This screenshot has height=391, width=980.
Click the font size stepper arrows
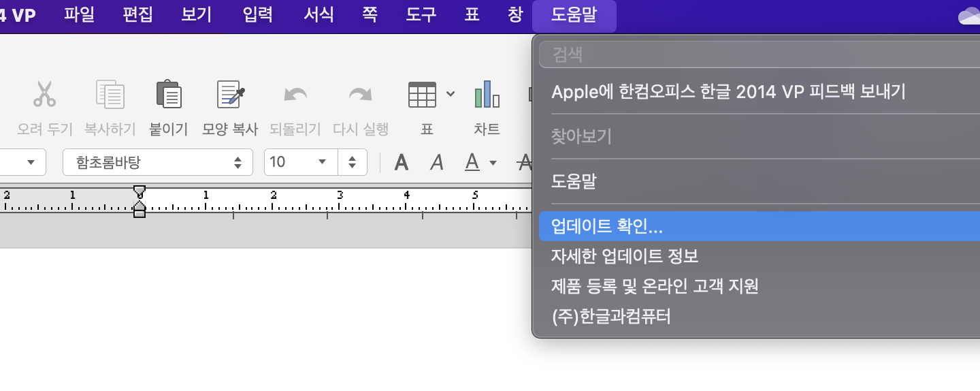tap(352, 162)
